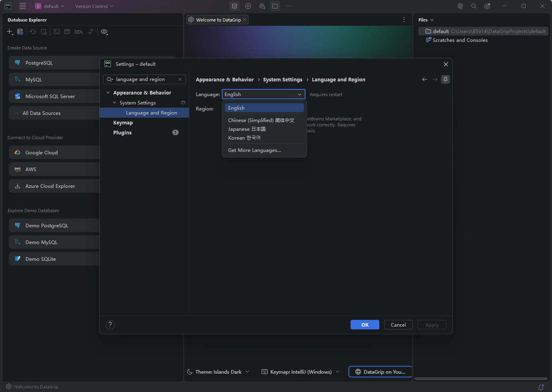Show more tool windows via ellipsis icon
552x392 pixels.
pyautogui.click(x=289, y=6)
